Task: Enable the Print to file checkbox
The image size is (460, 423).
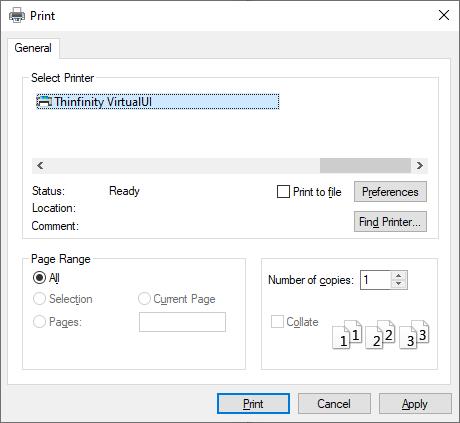Action: [x=283, y=192]
